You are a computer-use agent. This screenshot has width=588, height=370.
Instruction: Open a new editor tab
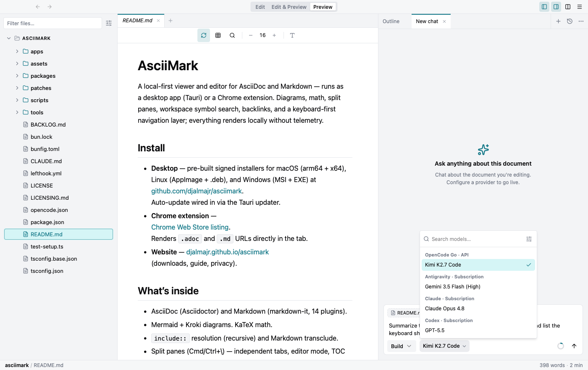[171, 21]
